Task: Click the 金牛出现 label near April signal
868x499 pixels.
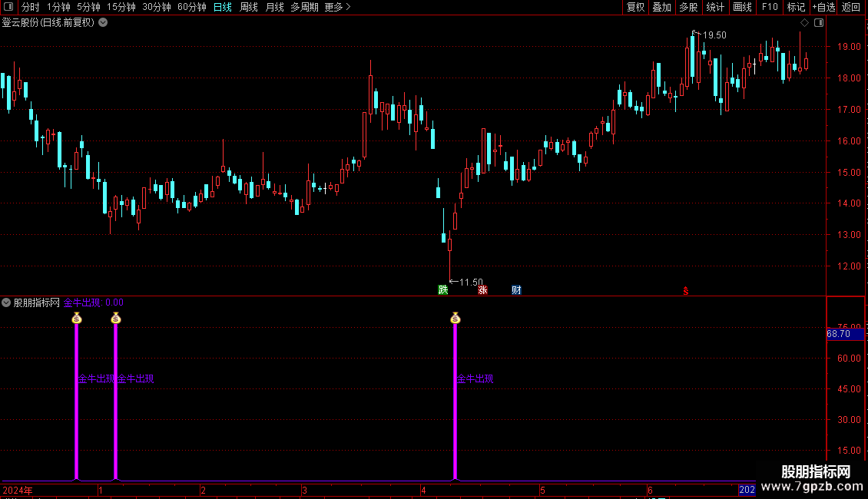Action: 475,379
